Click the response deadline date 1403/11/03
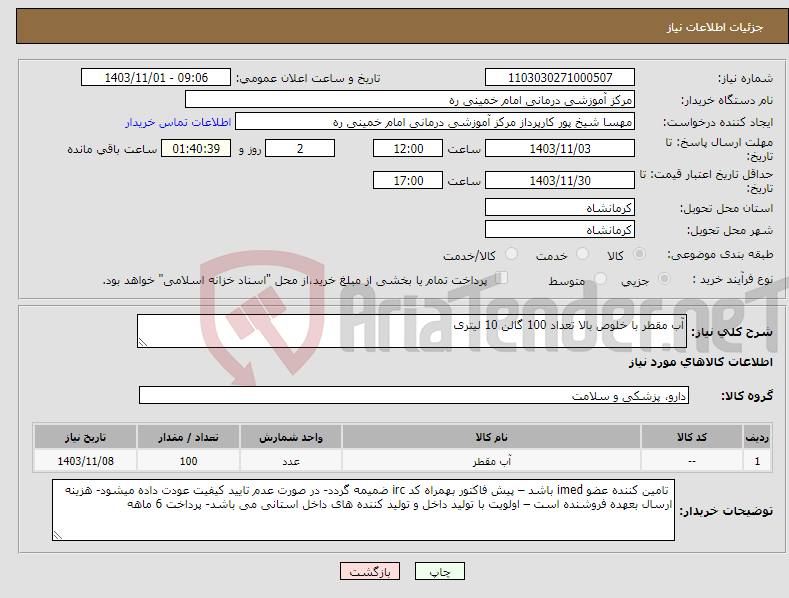789x598 pixels. [560, 148]
